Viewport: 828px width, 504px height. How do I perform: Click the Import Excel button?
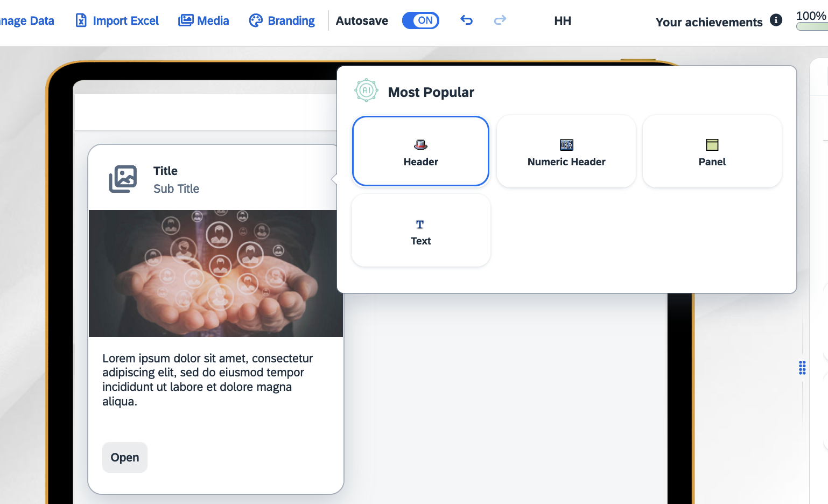[x=117, y=20]
